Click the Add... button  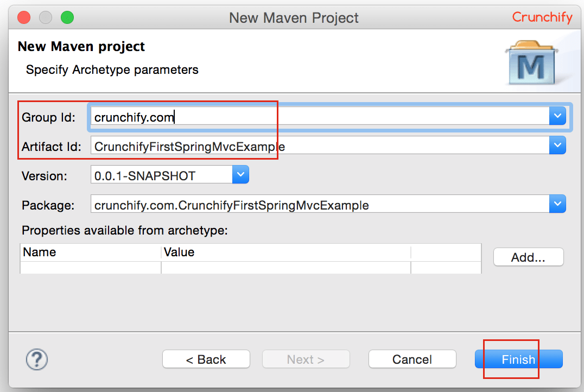tap(528, 257)
